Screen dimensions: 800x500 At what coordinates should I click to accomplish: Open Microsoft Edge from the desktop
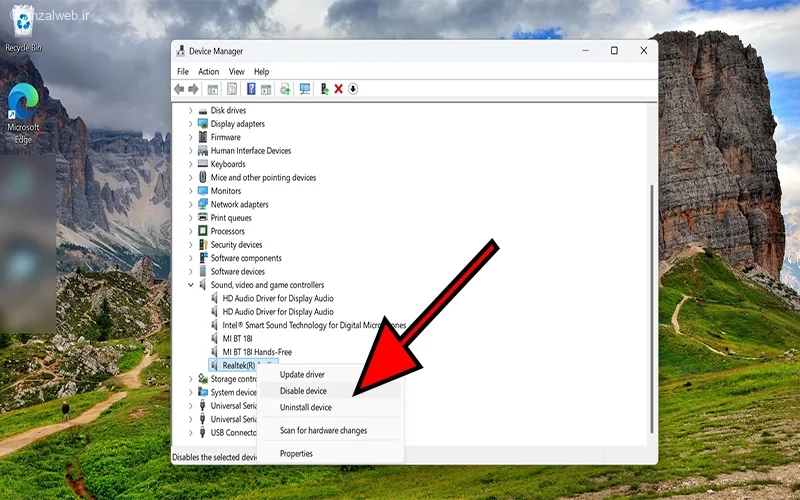pos(22,112)
